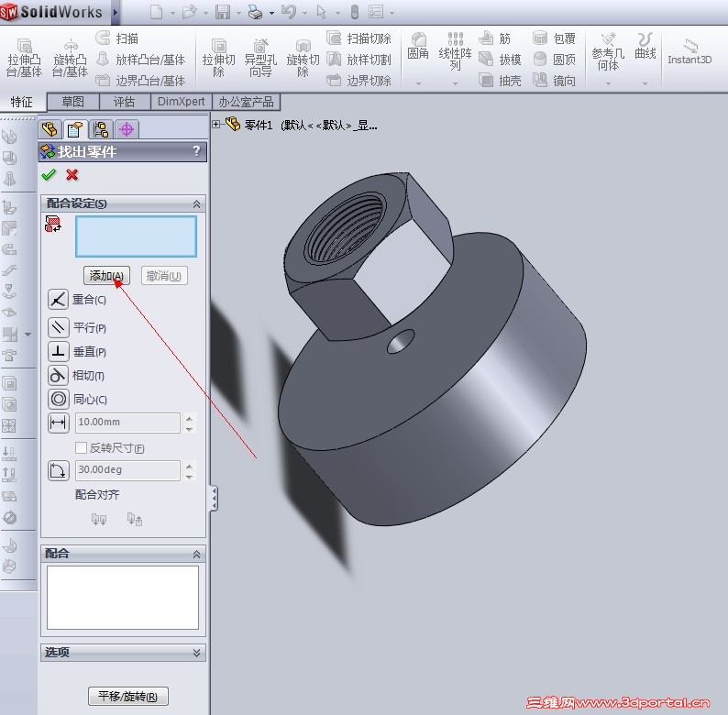Increase the distance value spinner
728x715 pixels.
click(189, 418)
